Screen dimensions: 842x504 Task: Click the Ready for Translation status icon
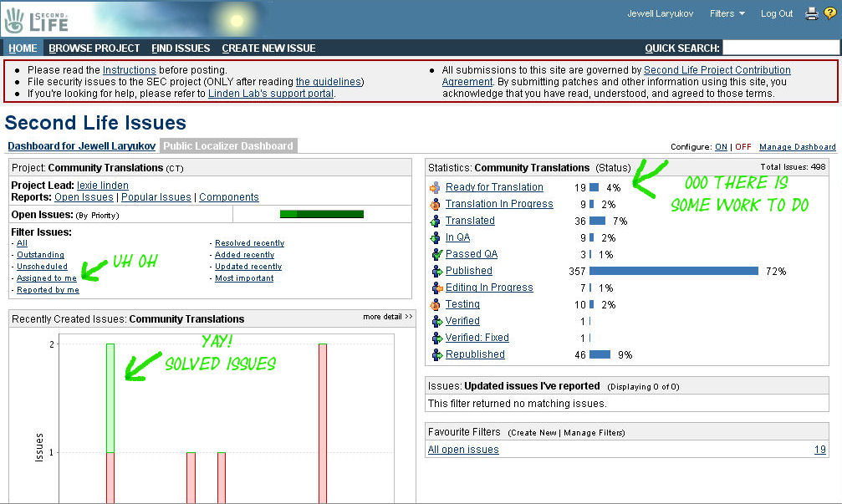(435, 187)
